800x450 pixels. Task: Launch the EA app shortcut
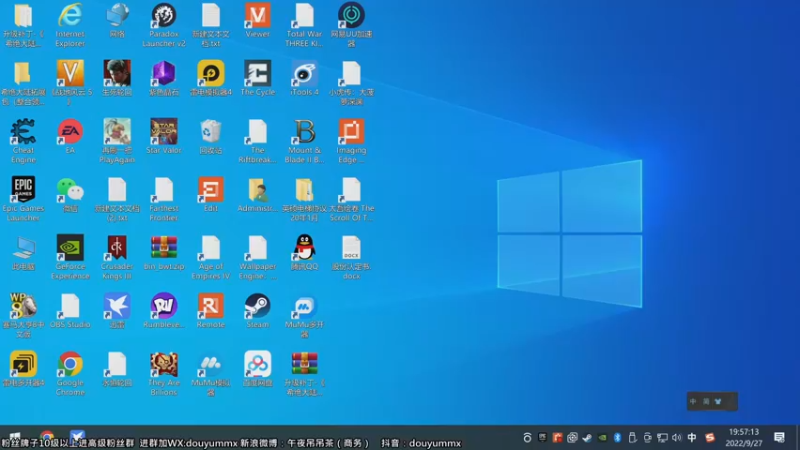coord(70,137)
